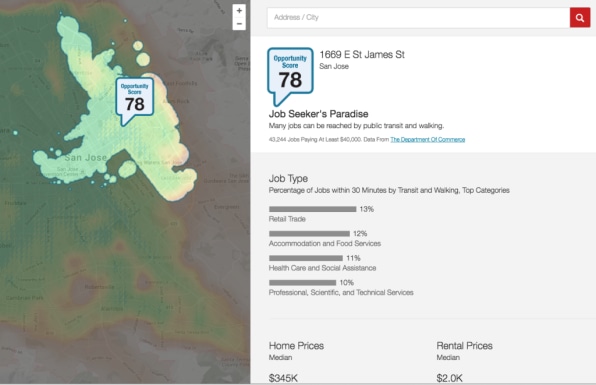This screenshot has height=385, width=596.
Task: Click the small round highlighted area near zoom controls
Action: [138, 46]
